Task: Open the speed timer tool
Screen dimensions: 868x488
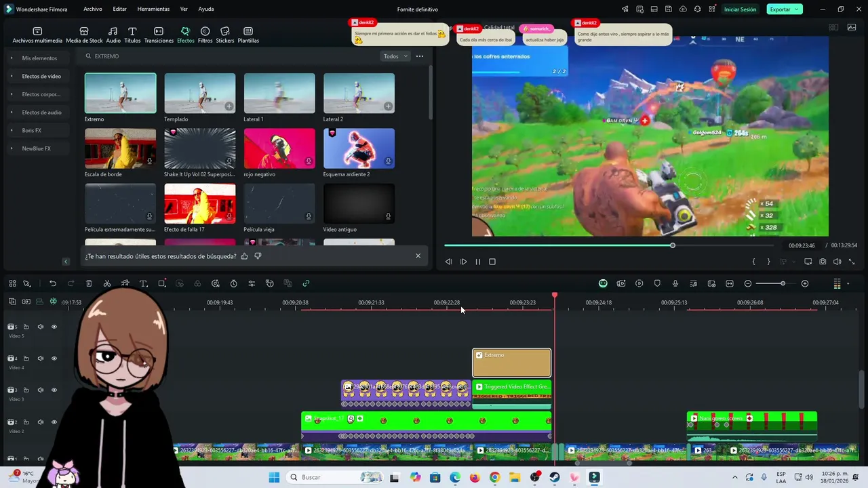Action: coord(234,283)
